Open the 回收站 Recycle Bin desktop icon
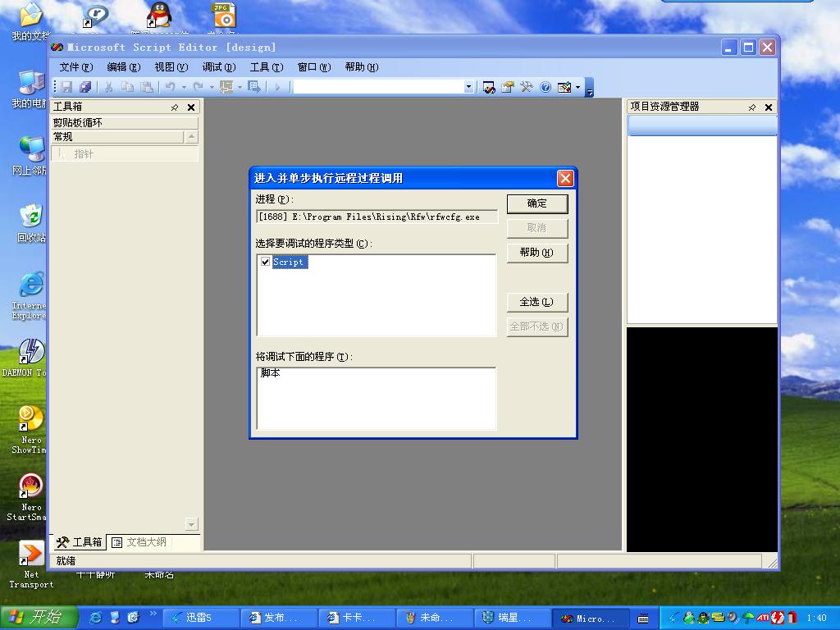 click(31, 223)
